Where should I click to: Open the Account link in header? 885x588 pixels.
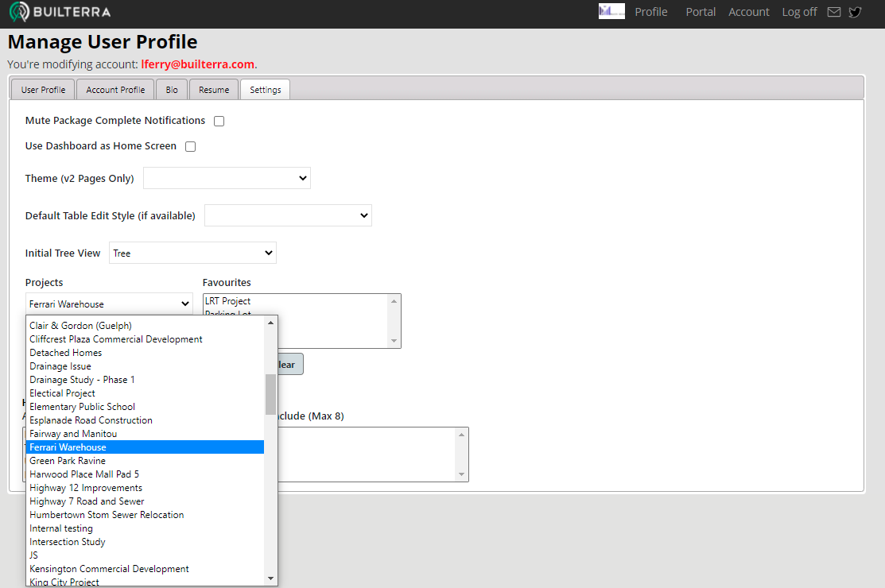(x=748, y=12)
